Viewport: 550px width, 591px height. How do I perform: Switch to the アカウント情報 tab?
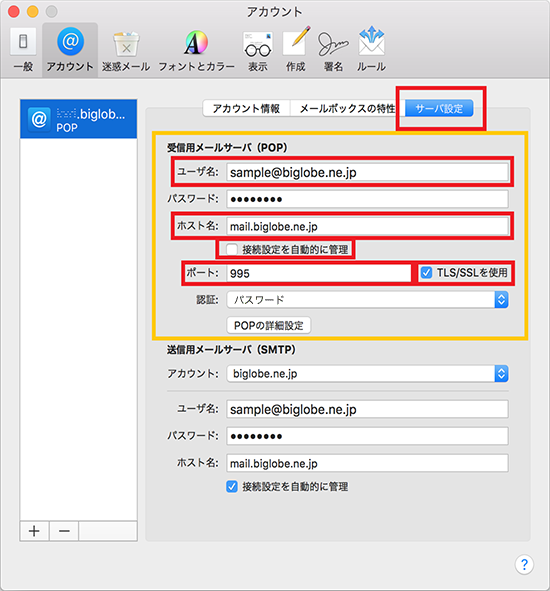pyautogui.click(x=246, y=109)
